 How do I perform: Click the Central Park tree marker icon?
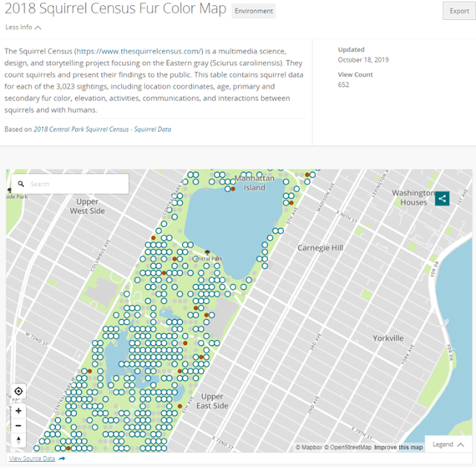click(x=208, y=253)
